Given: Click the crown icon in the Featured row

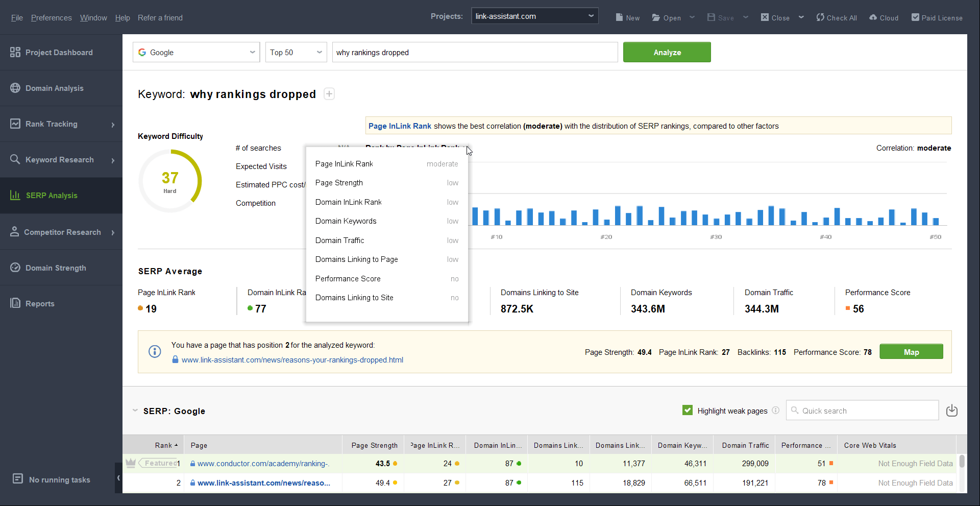Looking at the screenshot, I should (x=131, y=463).
